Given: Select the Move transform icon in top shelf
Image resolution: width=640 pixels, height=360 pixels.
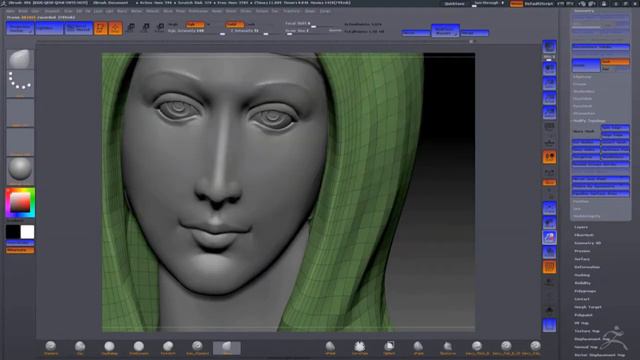Looking at the screenshot, I should (131, 28).
